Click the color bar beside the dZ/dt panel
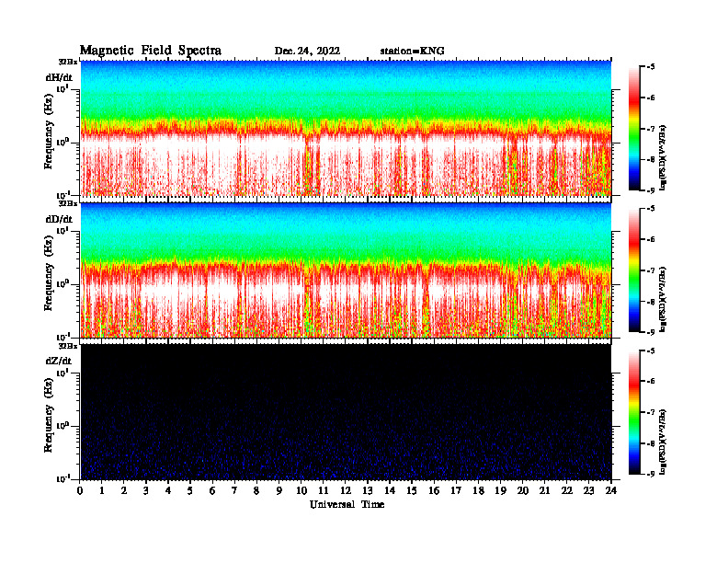Viewport: 728px width, 563px height. point(634,412)
